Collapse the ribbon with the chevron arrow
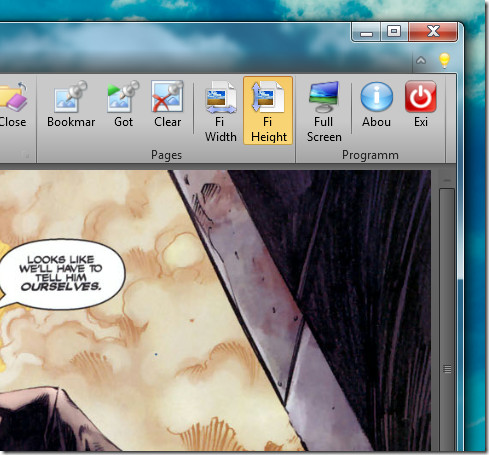 pos(421,60)
